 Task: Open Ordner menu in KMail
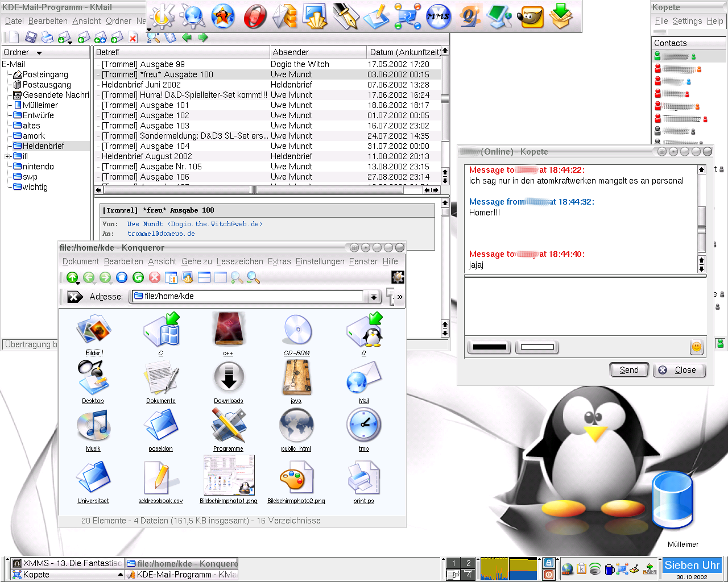coord(118,21)
